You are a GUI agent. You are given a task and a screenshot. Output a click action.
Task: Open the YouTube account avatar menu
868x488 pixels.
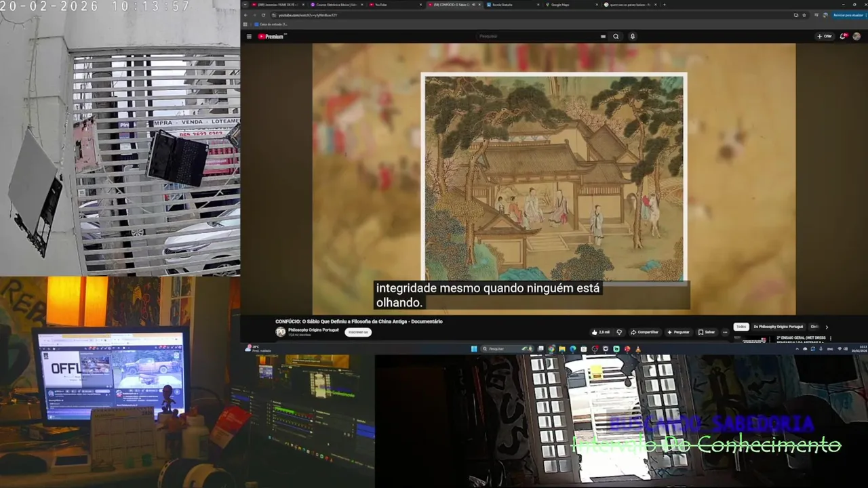(856, 37)
